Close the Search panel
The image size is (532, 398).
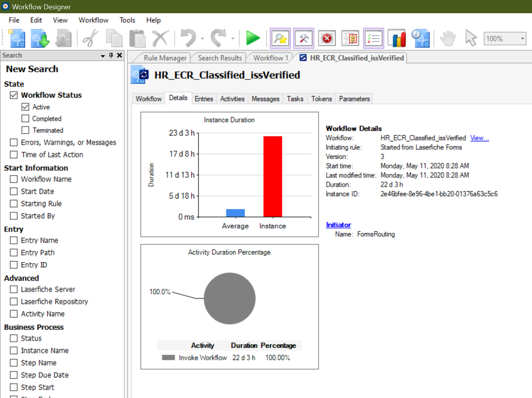coord(119,55)
